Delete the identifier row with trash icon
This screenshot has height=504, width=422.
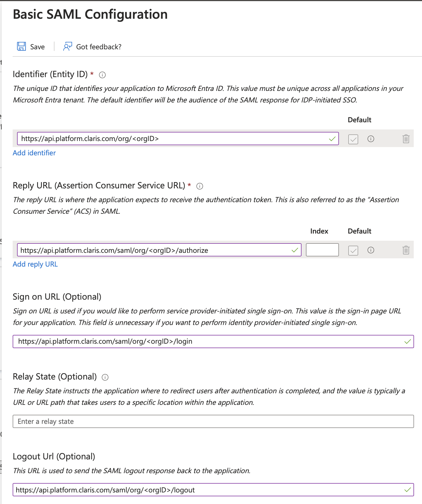tap(406, 139)
